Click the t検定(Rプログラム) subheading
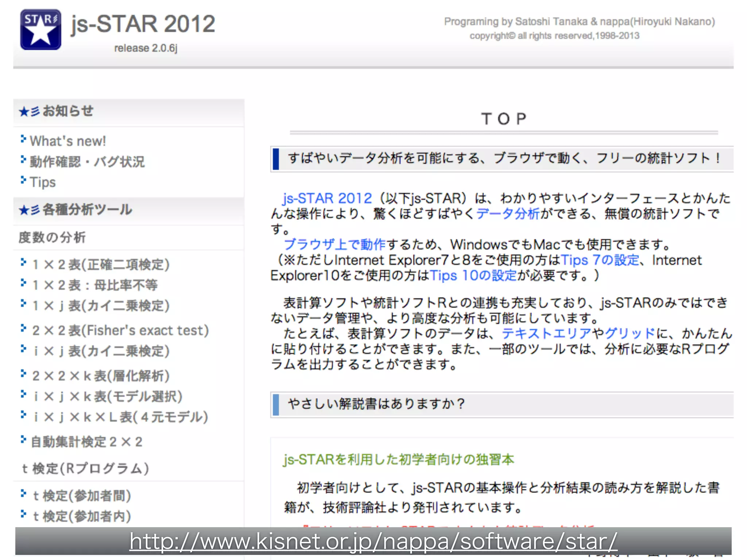Image resolution: width=747 pixels, height=560 pixels. (x=85, y=468)
